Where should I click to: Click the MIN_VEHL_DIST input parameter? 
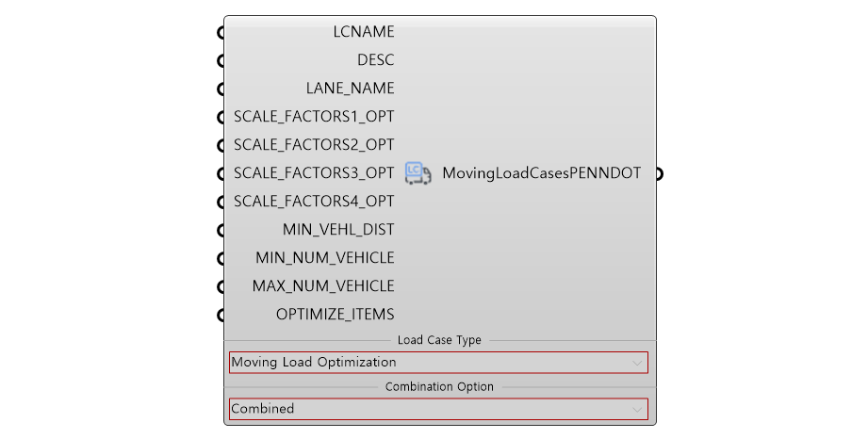coord(338,230)
